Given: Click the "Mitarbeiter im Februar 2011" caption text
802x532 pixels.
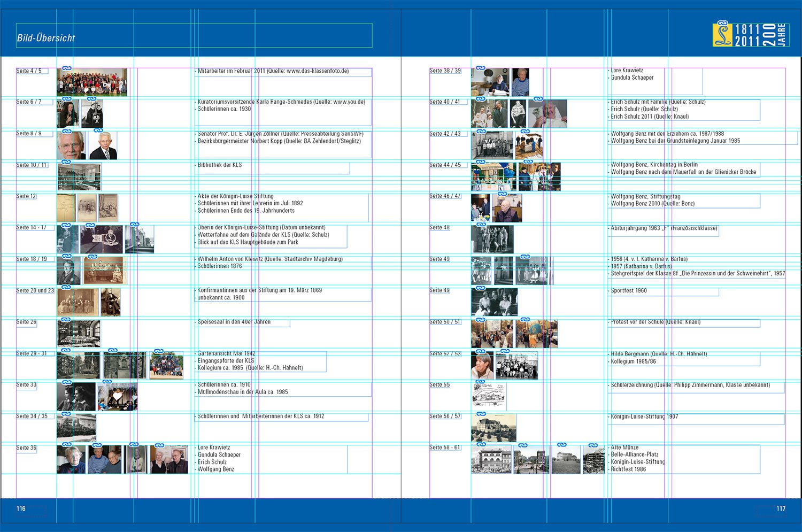Looking at the screenshot, I should click(273, 71).
